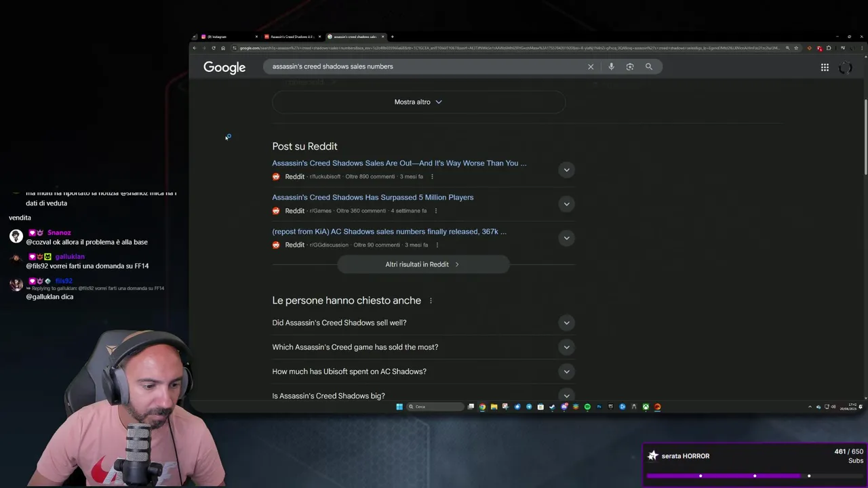
Task: Expand 'Which Assassin's Creed game has sold most?'
Action: click(x=566, y=347)
